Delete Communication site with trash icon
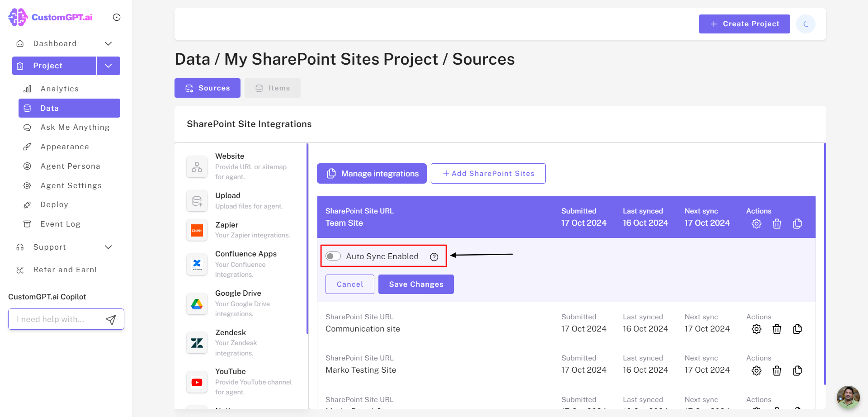The width and height of the screenshot is (868, 417). (777, 329)
